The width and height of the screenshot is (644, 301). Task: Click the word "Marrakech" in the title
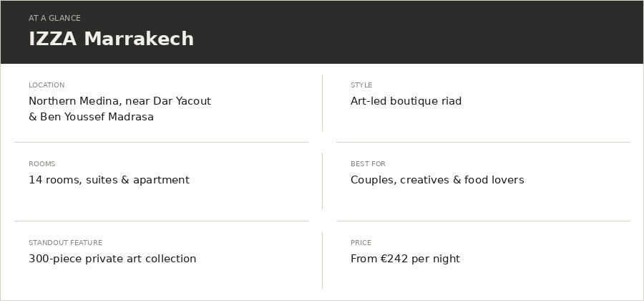coord(139,39)
